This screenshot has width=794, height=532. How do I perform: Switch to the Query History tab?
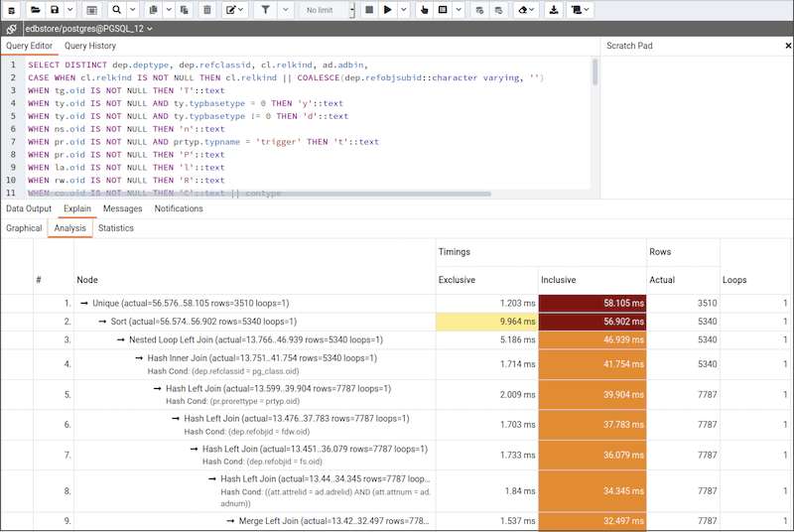click(89, 46)
